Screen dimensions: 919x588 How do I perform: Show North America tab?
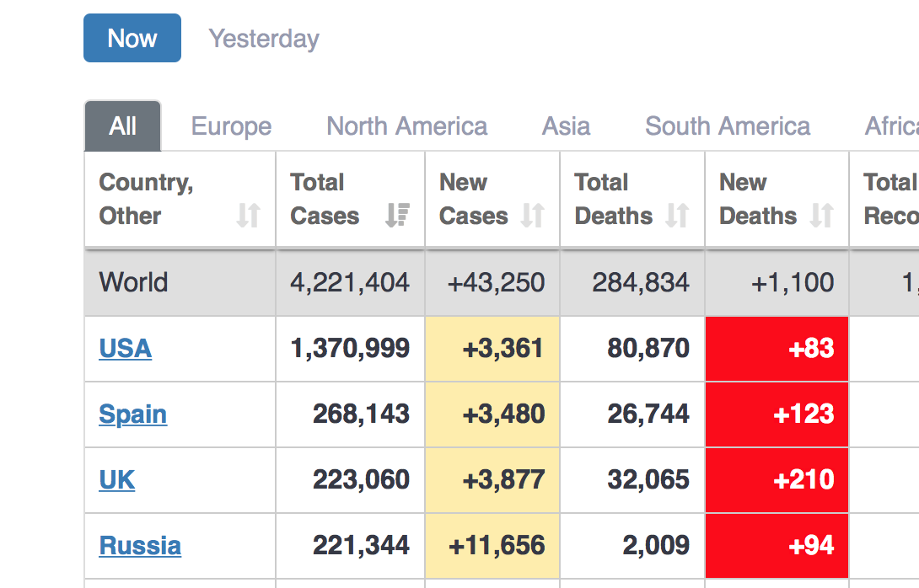(406, 126)
